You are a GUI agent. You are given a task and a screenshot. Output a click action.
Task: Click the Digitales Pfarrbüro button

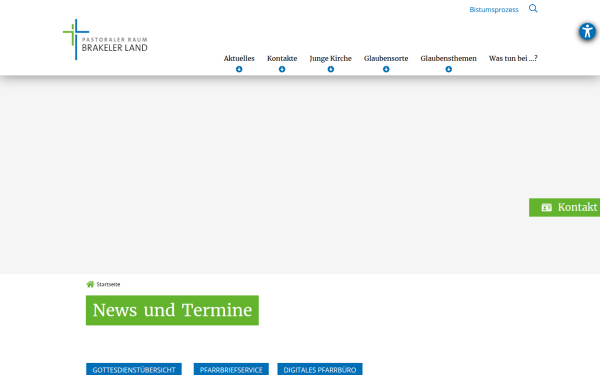(320, 369)
